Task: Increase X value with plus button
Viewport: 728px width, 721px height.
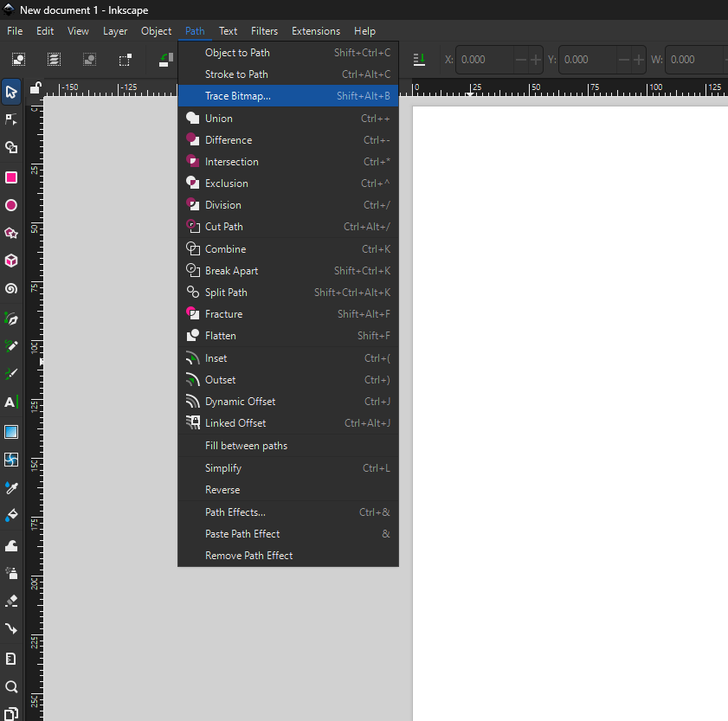Action: (535, 60)
